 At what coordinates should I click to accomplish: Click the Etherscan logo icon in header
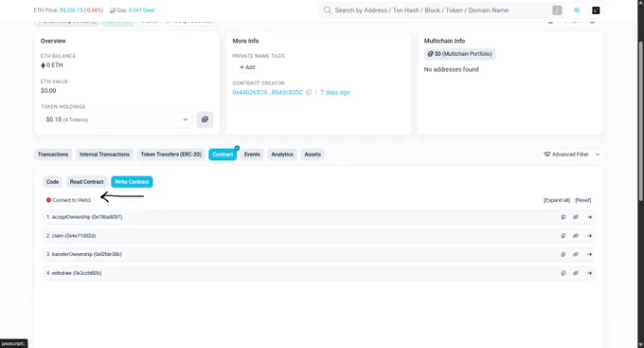pos(596,10)
